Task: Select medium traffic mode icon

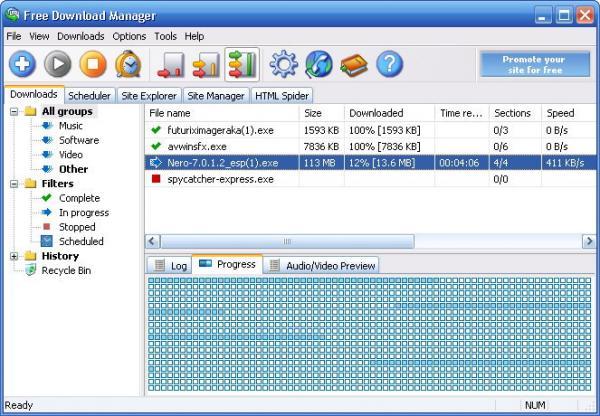Action: (206, 65)
